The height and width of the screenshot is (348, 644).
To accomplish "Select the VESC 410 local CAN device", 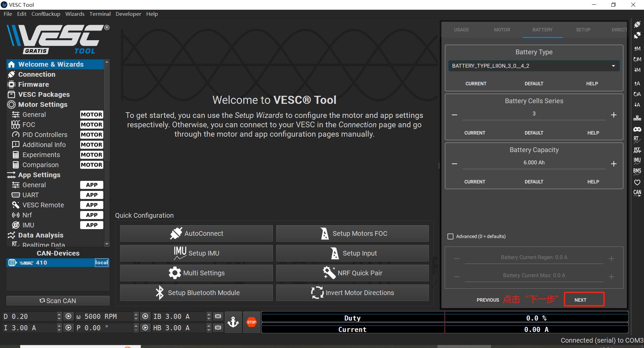I will (x=58, y=263).
